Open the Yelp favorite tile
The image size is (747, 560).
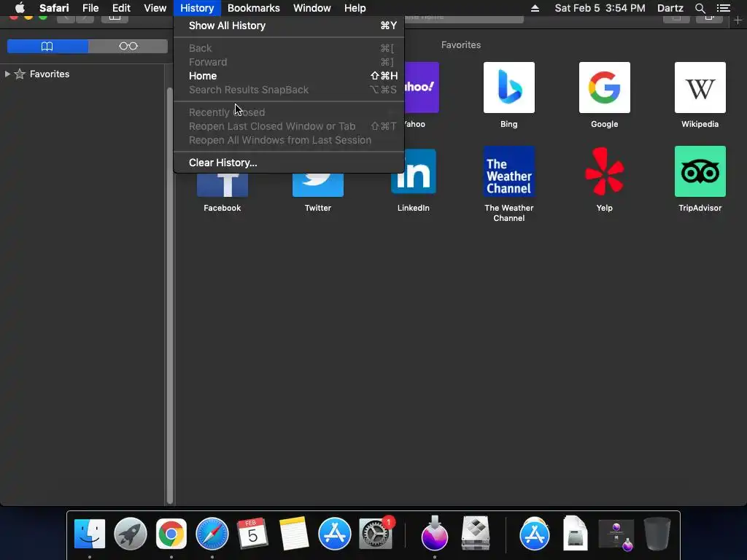(x=605, y=171)
